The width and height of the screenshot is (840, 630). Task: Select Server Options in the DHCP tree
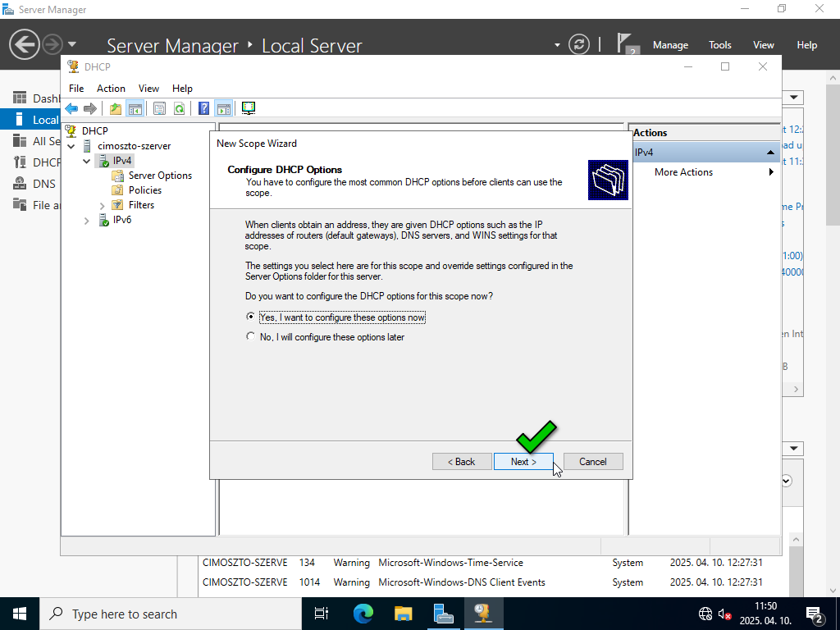click(160, 176)
